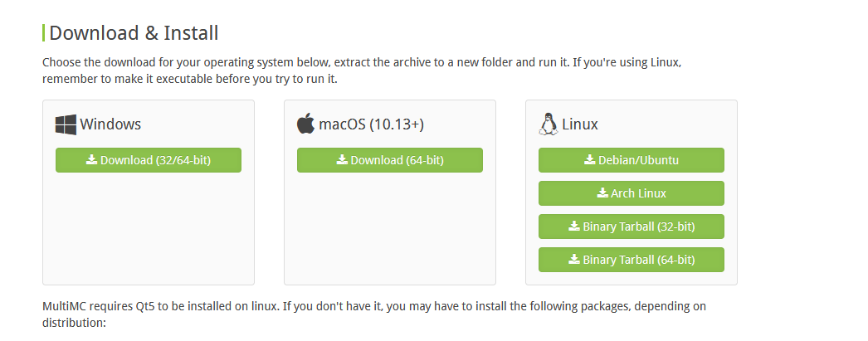This screenshot has width=868, height=341.
Task: Download the Windows 32/64-bit build
Action: click(149, 160)
